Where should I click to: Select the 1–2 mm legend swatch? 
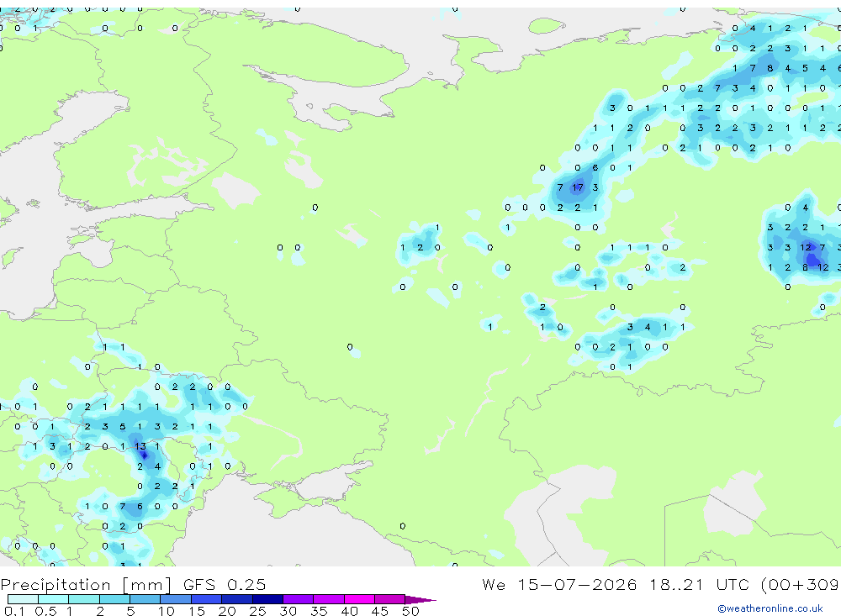click(84, 599)
